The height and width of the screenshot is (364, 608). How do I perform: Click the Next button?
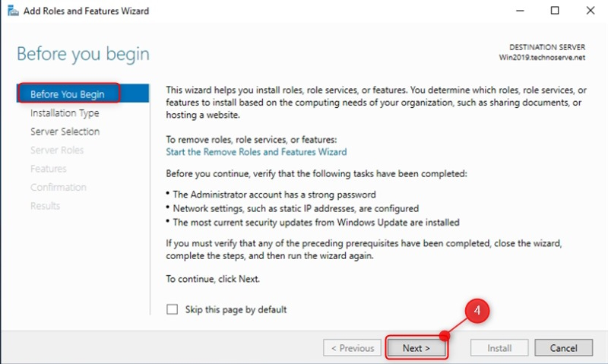pyautogui.click(x=416, y=348)
